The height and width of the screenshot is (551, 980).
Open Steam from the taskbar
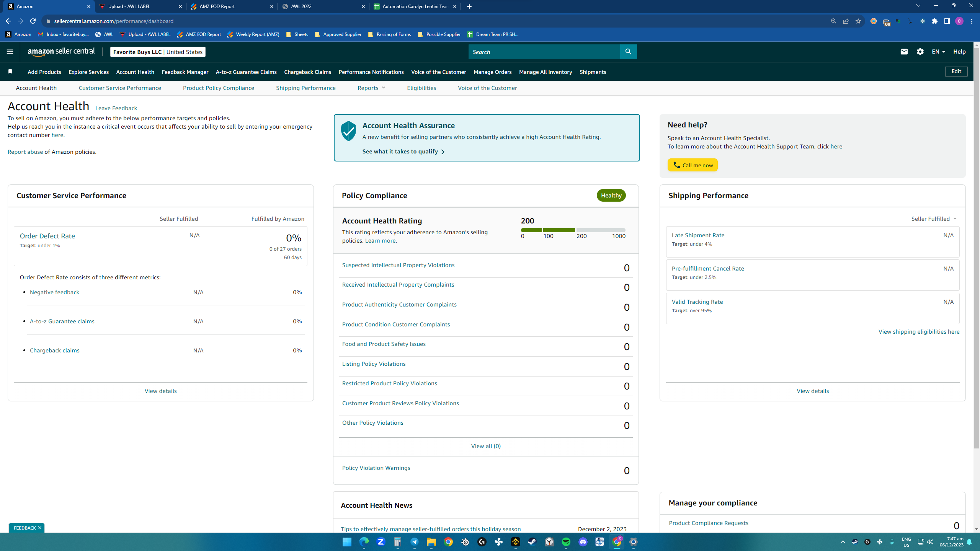(532, 542)
